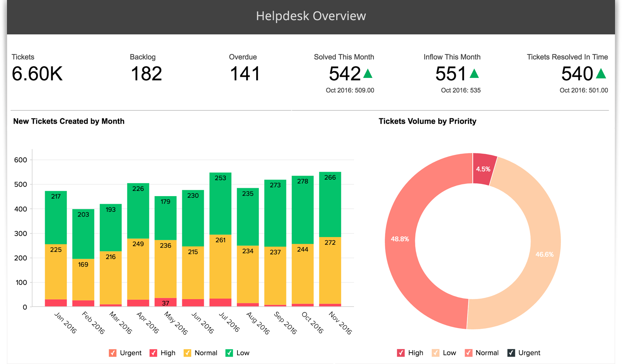Click the Overdue label
The width and height of the screenshot is (622, 364).
[x=243, y=57]
